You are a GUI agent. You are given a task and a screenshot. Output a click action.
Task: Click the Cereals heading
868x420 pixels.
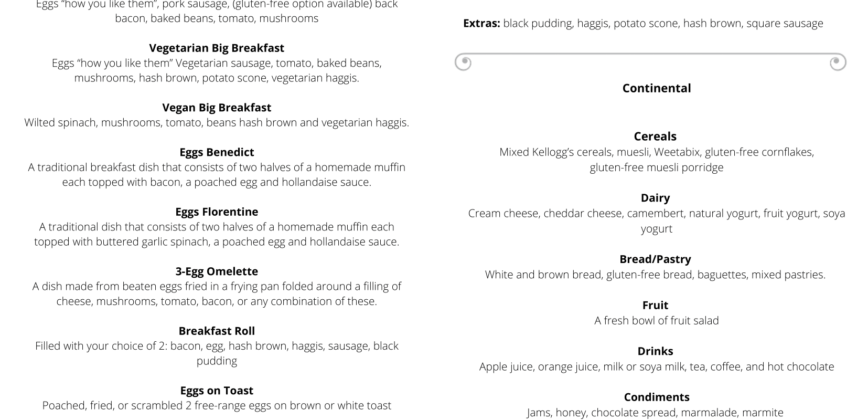click(x=655, y=136)
